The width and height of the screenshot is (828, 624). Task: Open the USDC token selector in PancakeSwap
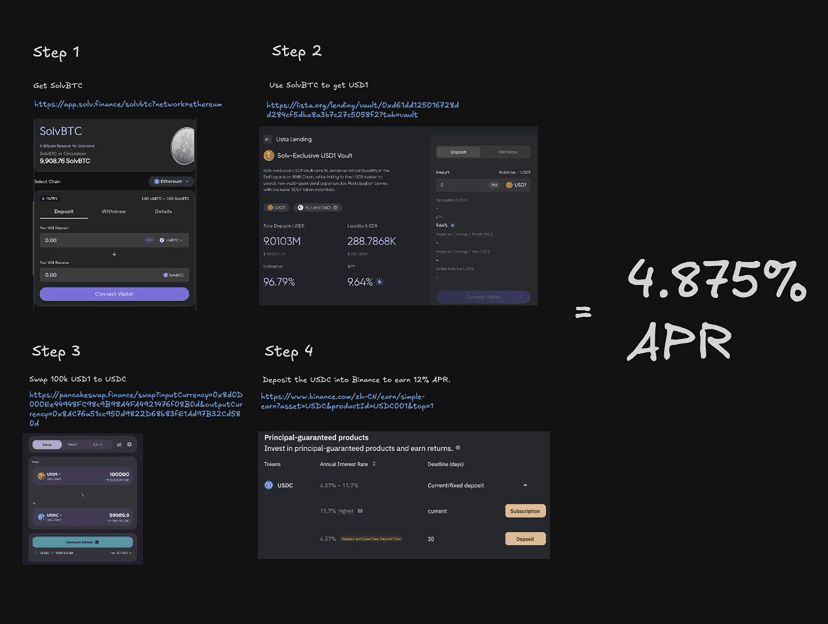pos(49,516)
